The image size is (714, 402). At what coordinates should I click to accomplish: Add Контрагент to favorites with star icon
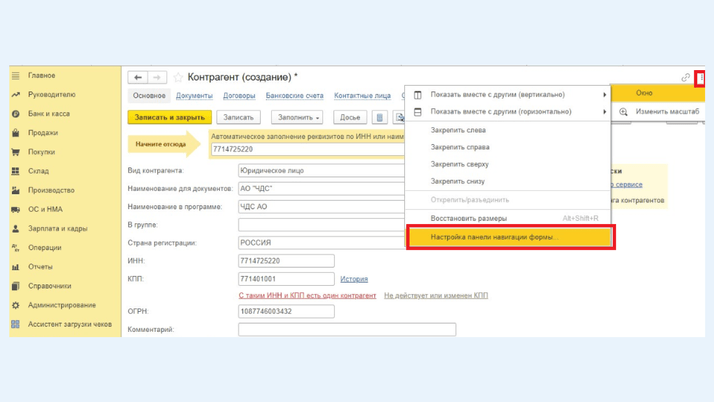(x=179, y=77)
